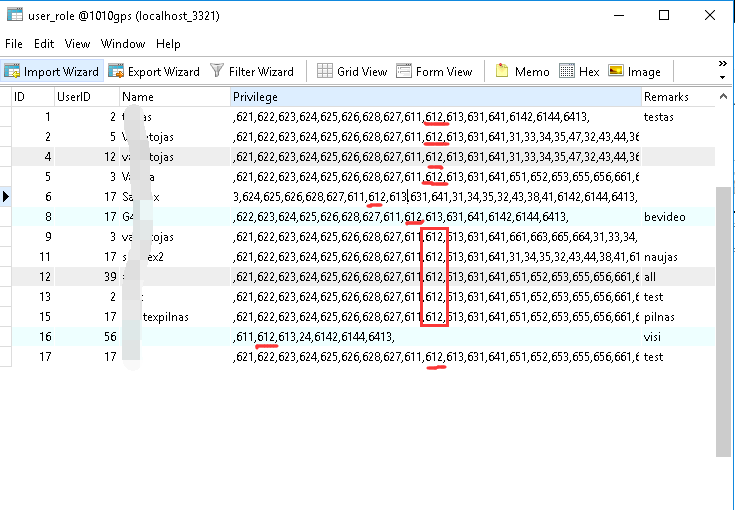Select UserID cell 56

pos(87,337)
